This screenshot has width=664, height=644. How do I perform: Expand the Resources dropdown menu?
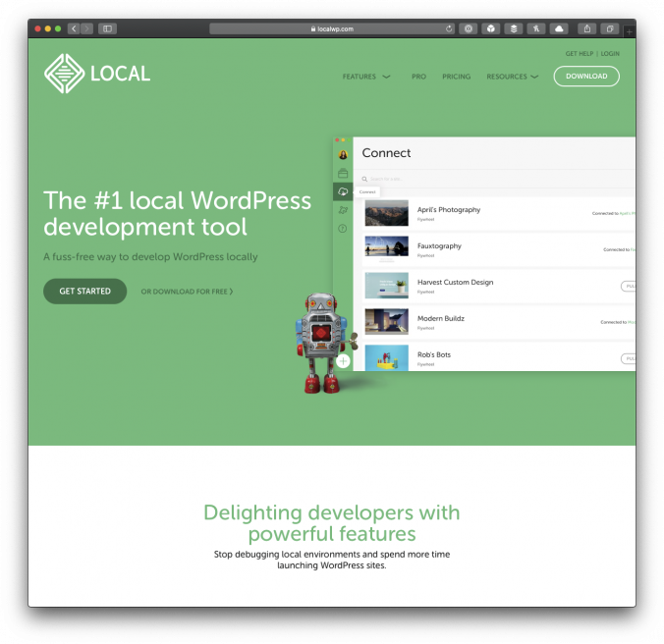click(513, 77)
